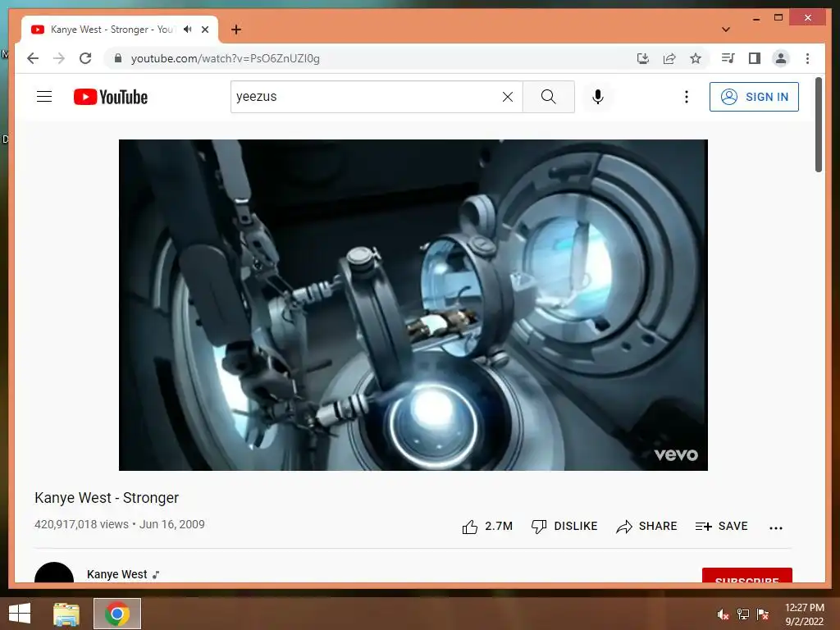The image size is (840, 630).
Task: Open Action Center flag icon
Action: (x=763, y=614)
